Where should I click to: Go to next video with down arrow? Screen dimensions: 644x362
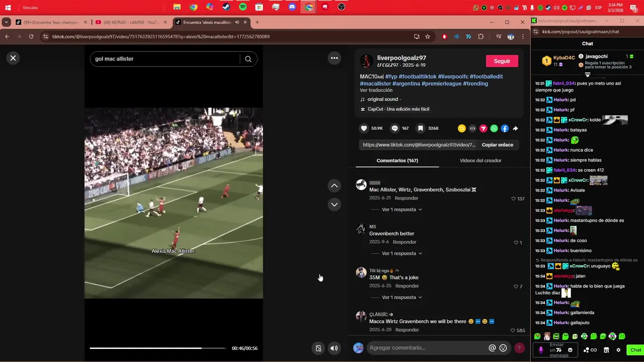(x=334, y=204)
